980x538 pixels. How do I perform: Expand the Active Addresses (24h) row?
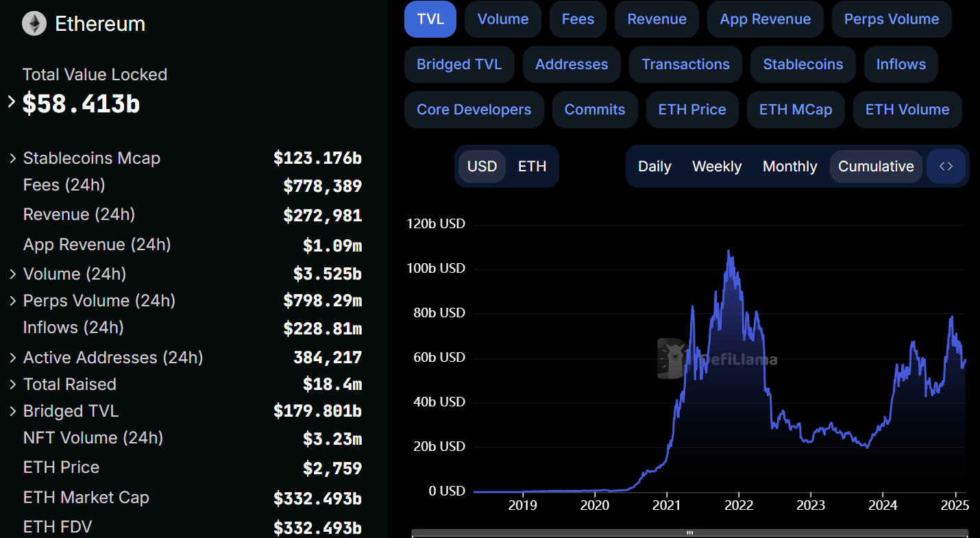pyautogui.click(x=13, y=358)
